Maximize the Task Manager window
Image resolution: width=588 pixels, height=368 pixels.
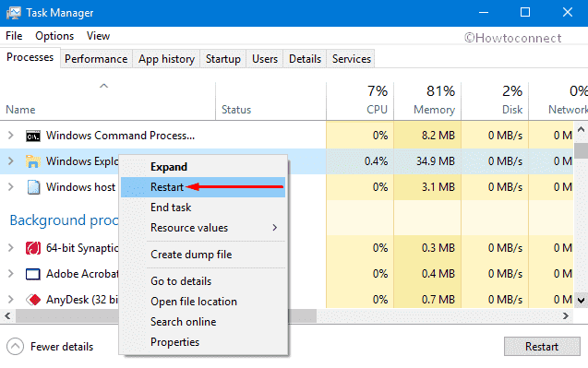[x=525, y=12]
